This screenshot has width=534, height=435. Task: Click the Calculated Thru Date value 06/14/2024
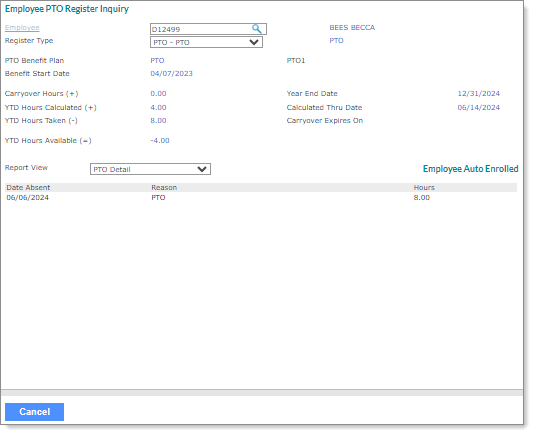[x=478, y=108]
